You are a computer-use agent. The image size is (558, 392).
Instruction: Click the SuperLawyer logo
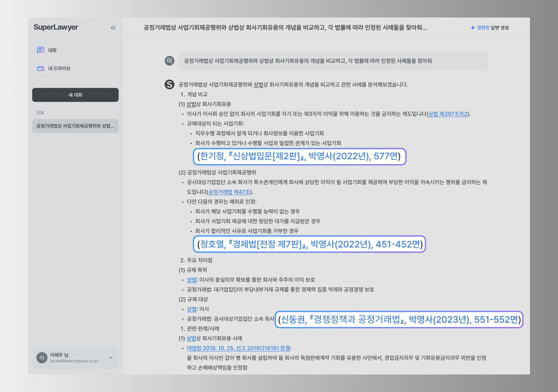pyautogui.click(x=56, y=27)
